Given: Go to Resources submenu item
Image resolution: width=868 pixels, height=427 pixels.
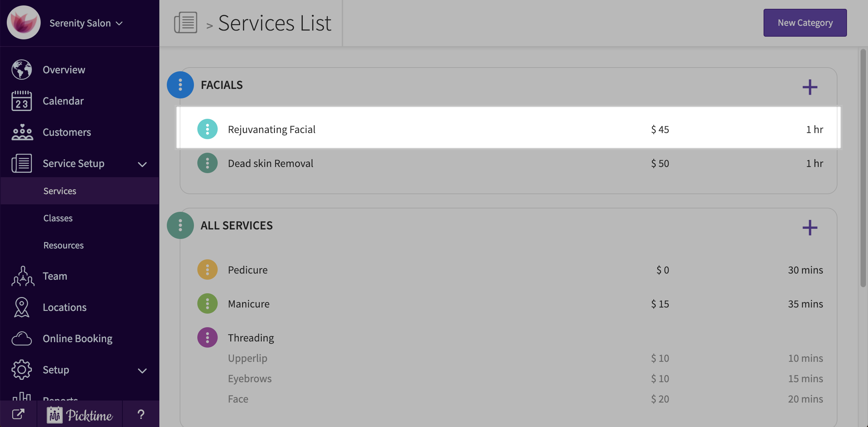Looking at the screenshot, I should coord(63,245).
